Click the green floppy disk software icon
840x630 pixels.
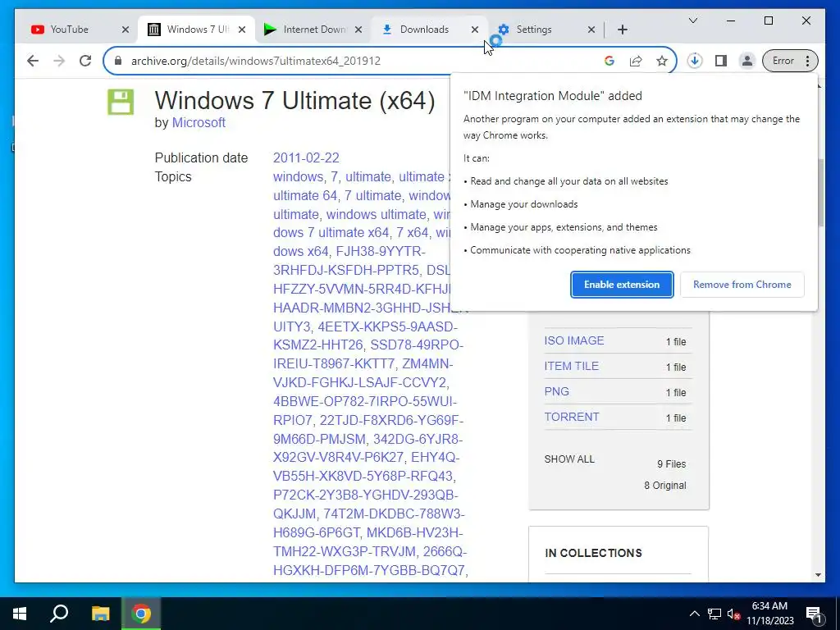pyautogui.click(x=121, y=102)
